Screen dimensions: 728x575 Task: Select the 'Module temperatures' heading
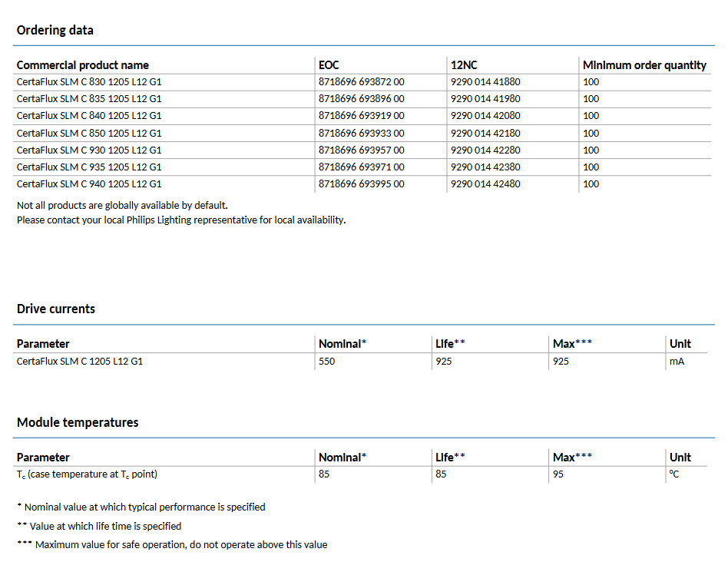78,422
